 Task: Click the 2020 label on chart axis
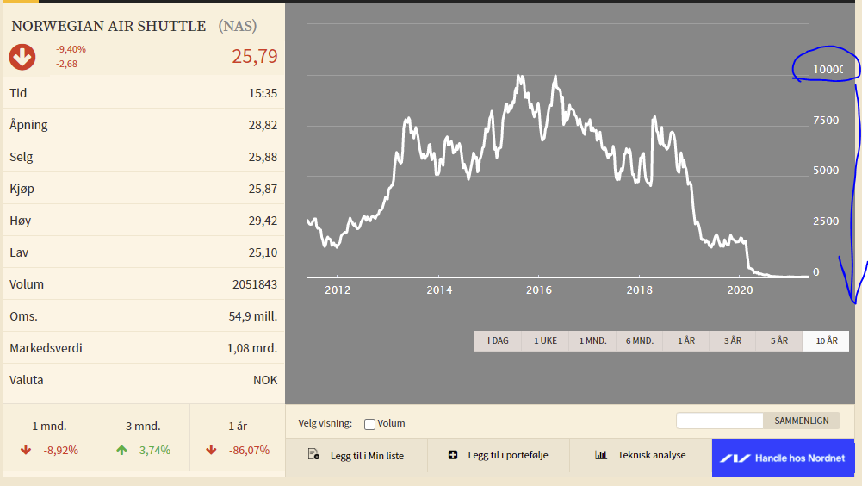740,290
